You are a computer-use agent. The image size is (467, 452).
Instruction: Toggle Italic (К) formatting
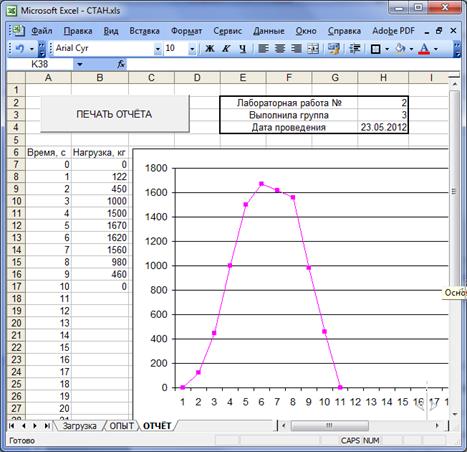coord(226,49)
